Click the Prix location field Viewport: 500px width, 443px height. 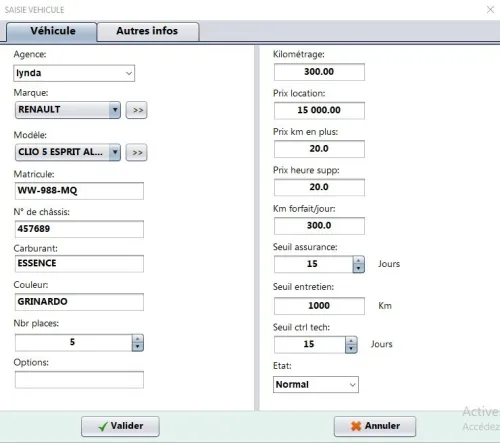click(x=319, y=110)
